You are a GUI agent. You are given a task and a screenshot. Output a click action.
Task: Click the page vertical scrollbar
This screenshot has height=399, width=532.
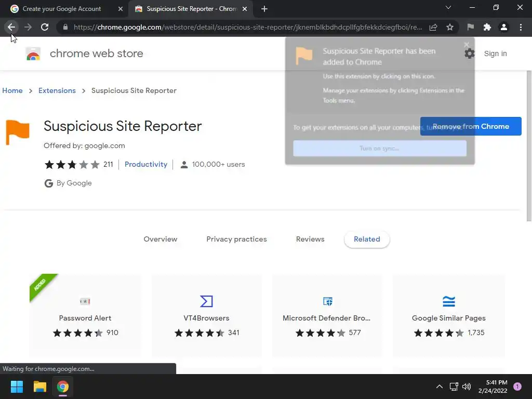529,146
